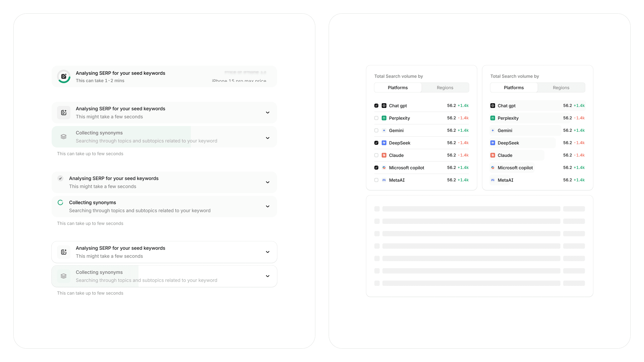Screen dimensions: 644x362
Task: Tick the Claude checkbox
Action: [376, 155]
